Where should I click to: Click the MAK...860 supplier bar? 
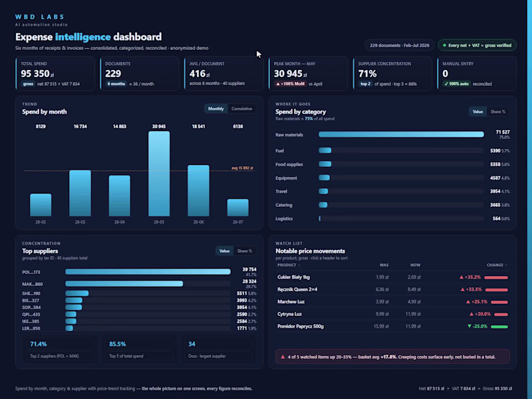pyautogui.click(x=124, y=284)
